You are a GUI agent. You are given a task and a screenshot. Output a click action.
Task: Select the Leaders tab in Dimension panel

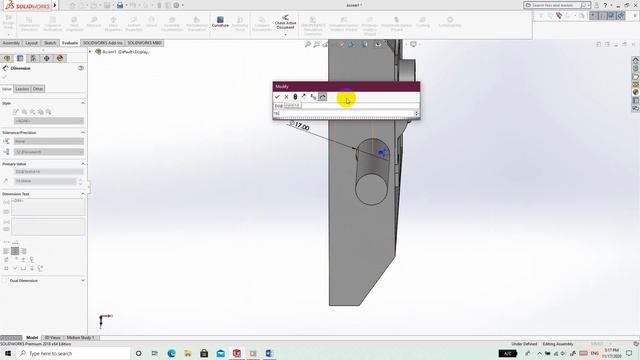[22, 89]
